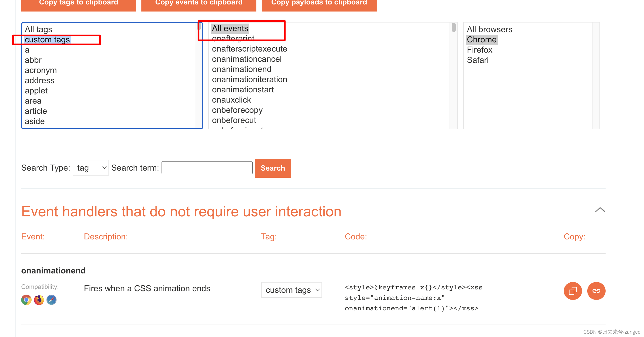Viewport: 644px width, 337px height.
Task: Select onanimationend in events list
Action: pyautogui.click(x=242, y=69)
